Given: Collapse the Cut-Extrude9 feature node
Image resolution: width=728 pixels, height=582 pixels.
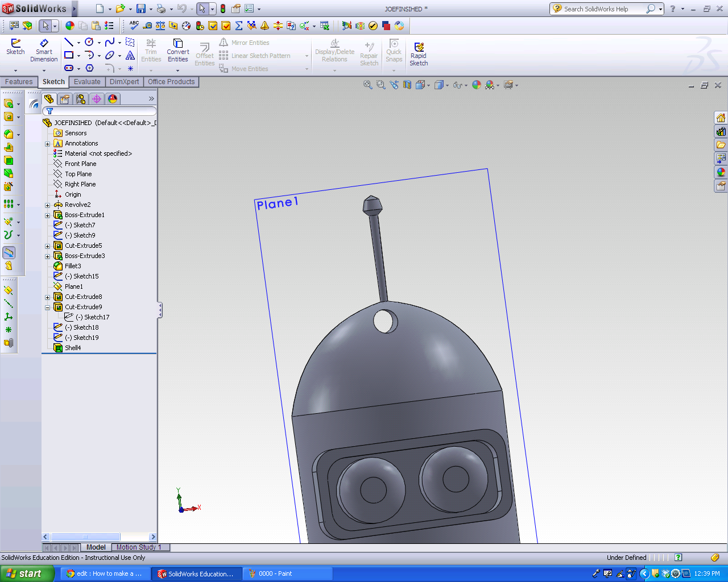Looking at the screenshot, I should [x=48, y=307].
